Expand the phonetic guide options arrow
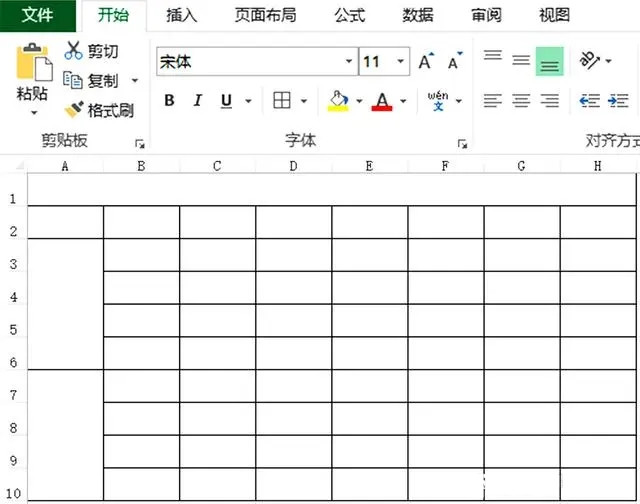The image size is (640, 504). coord(459,101)
